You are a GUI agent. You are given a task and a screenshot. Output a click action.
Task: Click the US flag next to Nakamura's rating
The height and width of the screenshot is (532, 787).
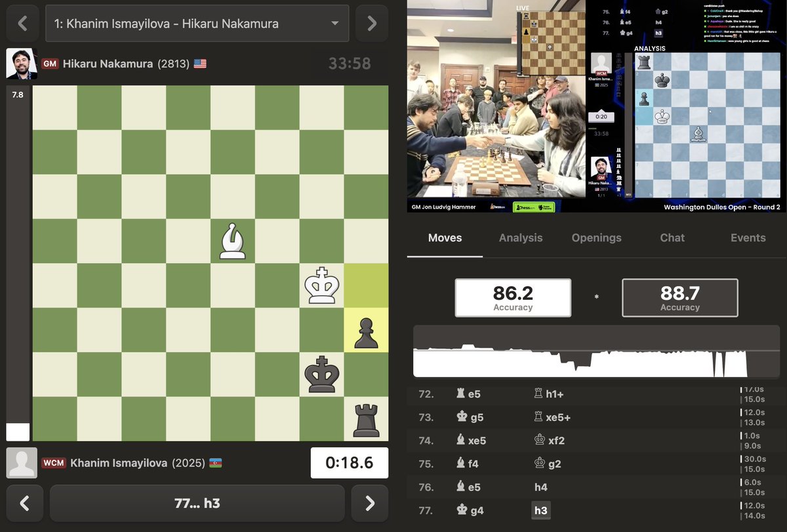199,64
